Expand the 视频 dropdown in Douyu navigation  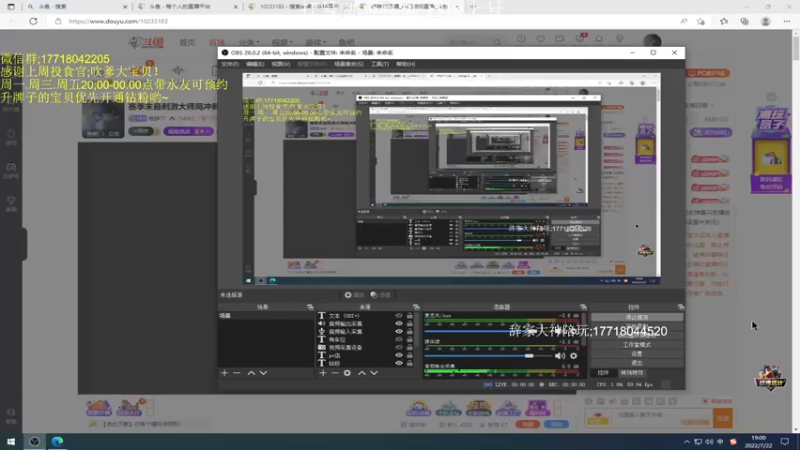point(282,42)
